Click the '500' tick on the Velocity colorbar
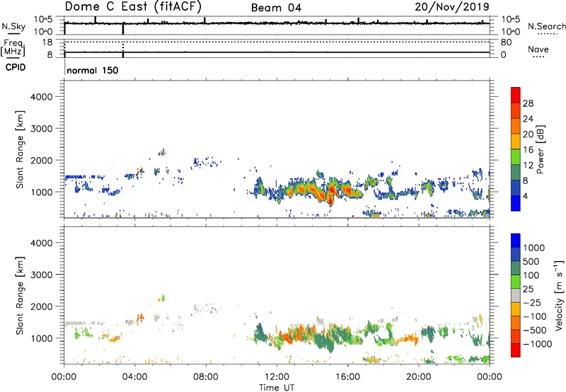Image resolution: width=566 pixels, height=392 pixels. pos(531,262)
